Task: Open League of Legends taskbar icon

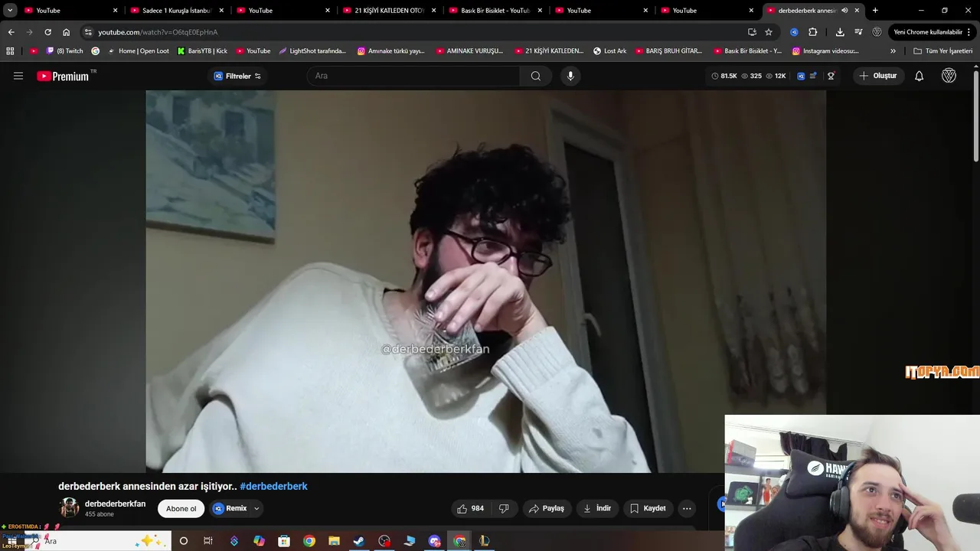Action: [x=484, y=541]
